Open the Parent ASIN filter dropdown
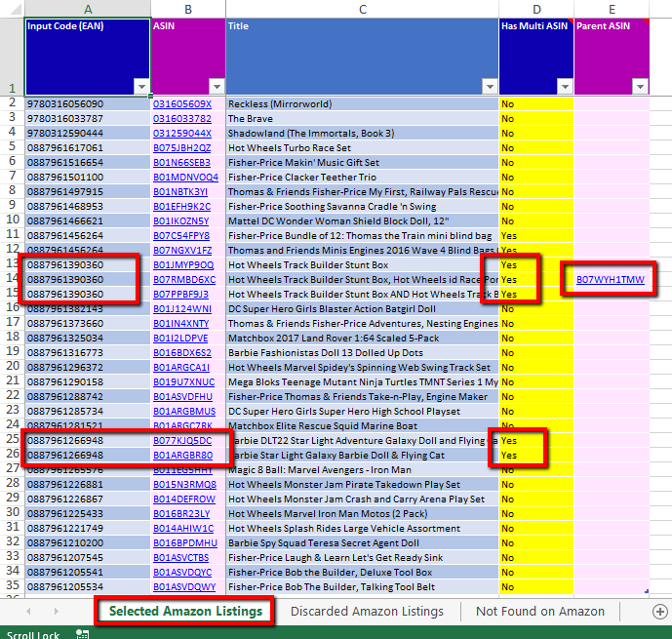Image resolution: width=672 pixels, height=639 pixels. coord(640,87)
